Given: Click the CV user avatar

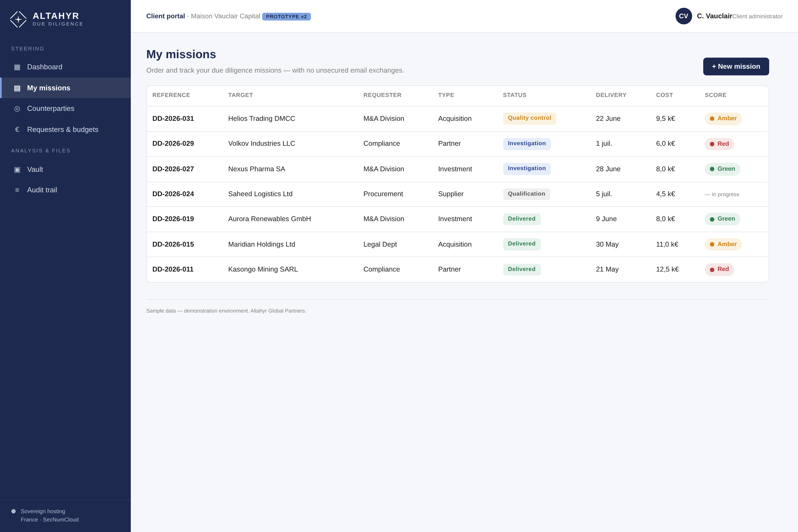Looking at the screenshot, I should pos(684,16).
